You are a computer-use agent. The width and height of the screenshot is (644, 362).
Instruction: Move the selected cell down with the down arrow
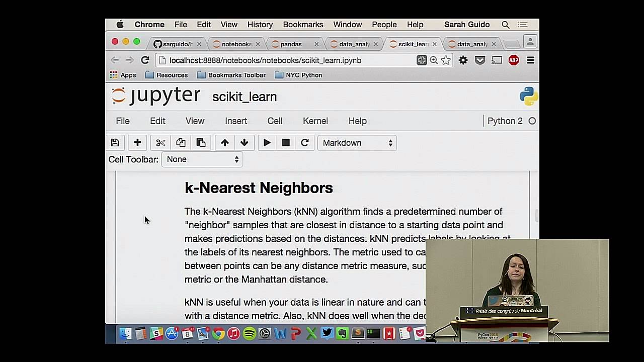pyautogui.click(x=245, y=143)
